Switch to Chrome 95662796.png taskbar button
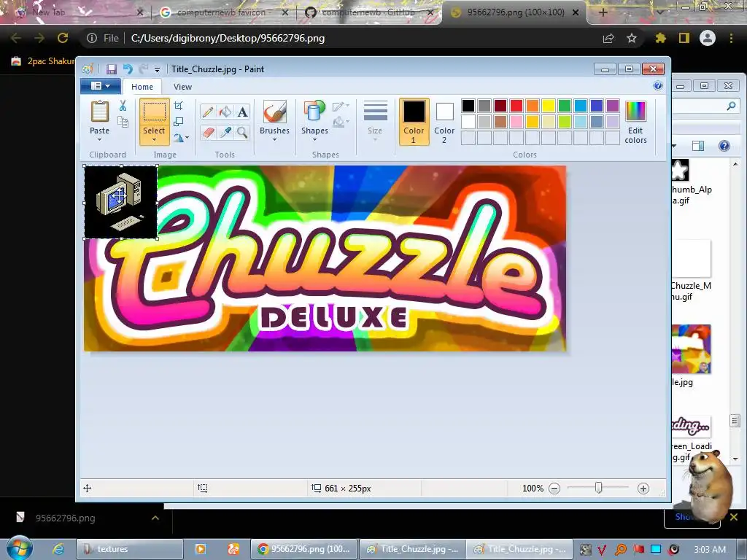Screen dimensions: 747x560 (304, 549)
